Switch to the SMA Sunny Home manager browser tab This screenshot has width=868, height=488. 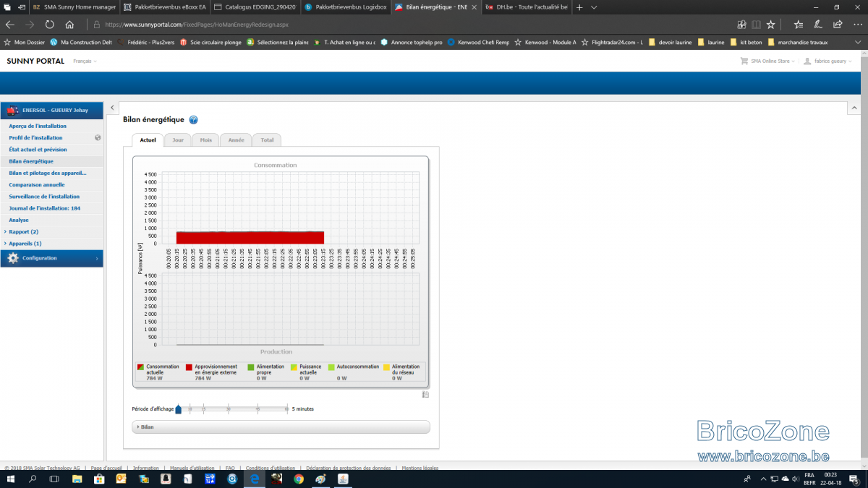point(74,7)
